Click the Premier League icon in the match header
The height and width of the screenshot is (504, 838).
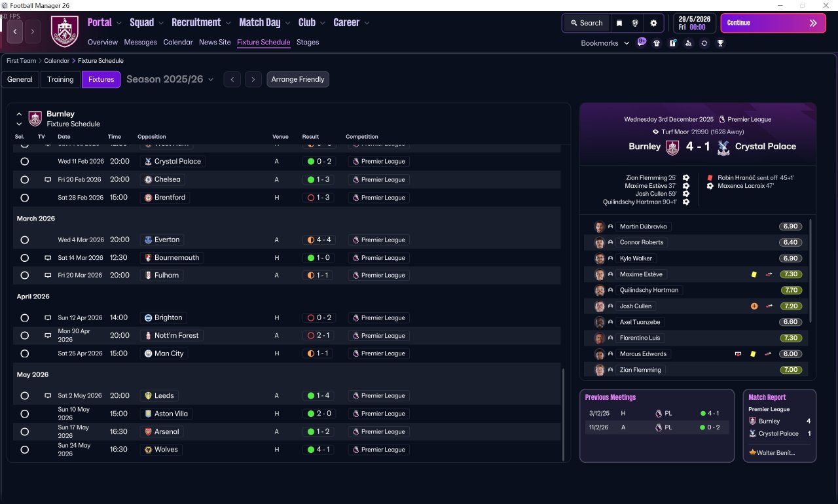pos(721,120)
